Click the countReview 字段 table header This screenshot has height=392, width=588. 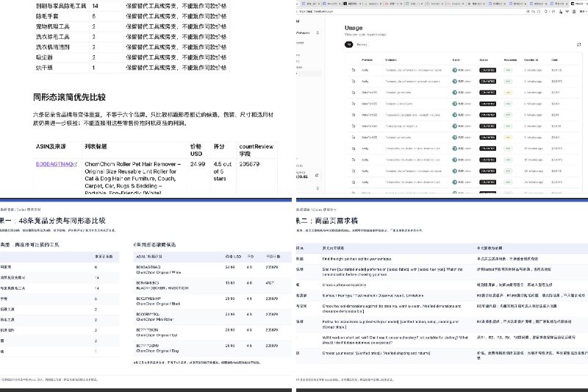click(x=256, y=150)
